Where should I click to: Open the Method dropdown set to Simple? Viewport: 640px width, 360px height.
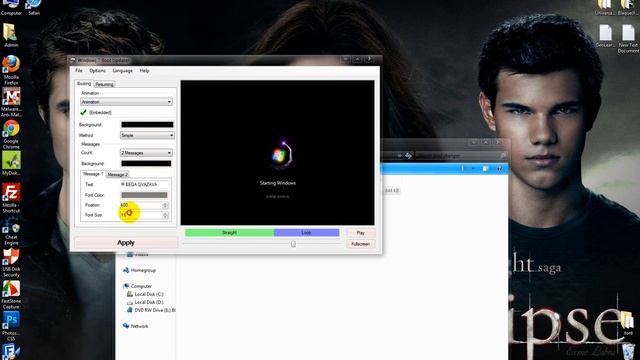pos(147,135)
